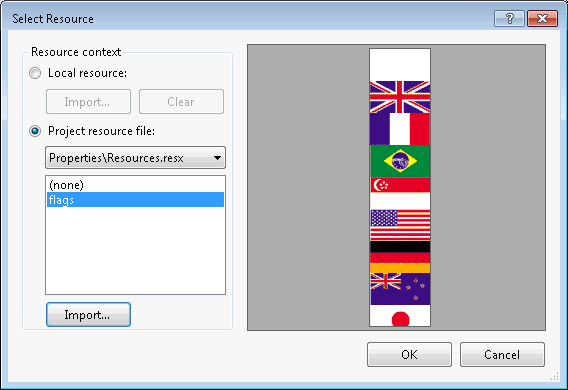This screenshot has height=390, width=568.
Task: Close the Select Resource dialog
Action: click(542, 18)
